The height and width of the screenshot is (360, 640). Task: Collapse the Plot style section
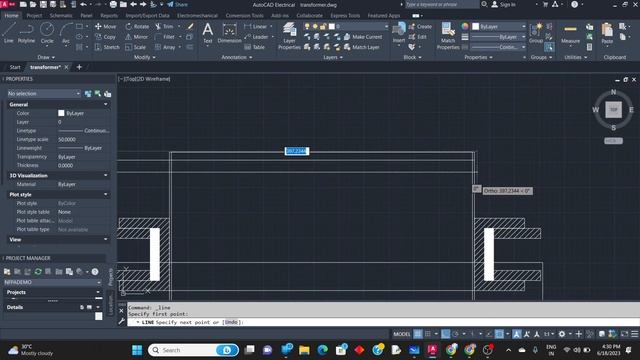[x=106, y=195]
